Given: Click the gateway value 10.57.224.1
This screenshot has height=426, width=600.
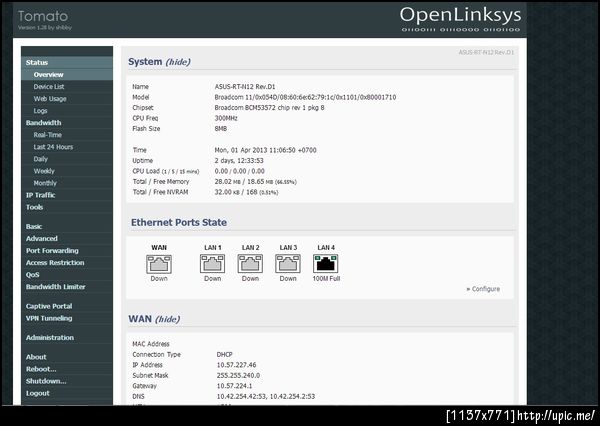Looking at the screenshot, I should [x=235, y=386].
